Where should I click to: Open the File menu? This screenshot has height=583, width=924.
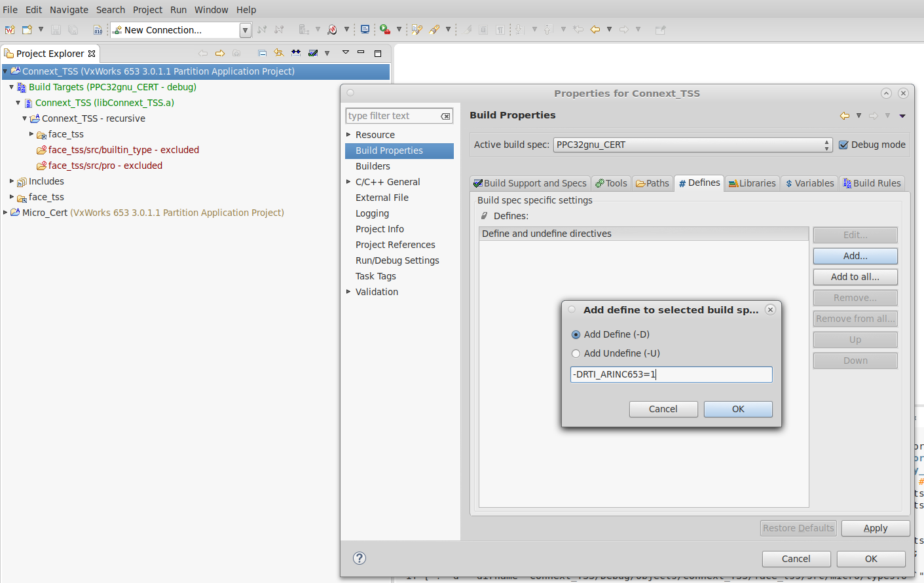[x=10, y=10]
